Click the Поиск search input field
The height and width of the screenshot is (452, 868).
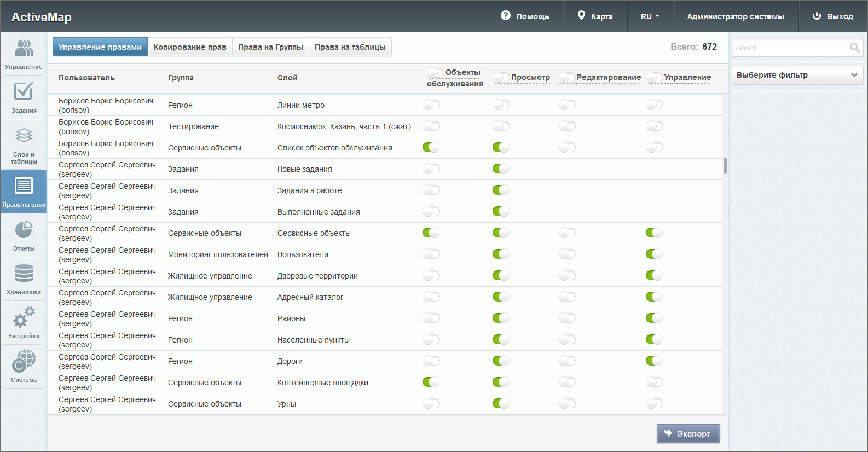coord(791,48)
